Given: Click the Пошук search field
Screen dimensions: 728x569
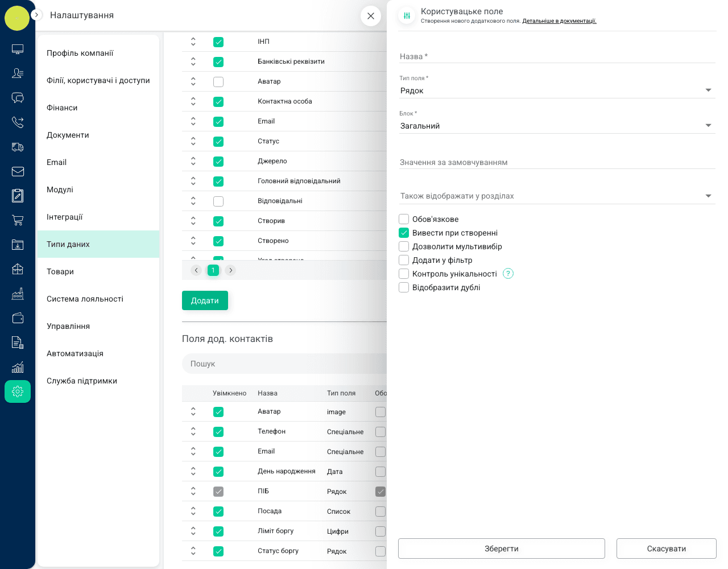Looking at the screenshot, I should click(284, 364).
